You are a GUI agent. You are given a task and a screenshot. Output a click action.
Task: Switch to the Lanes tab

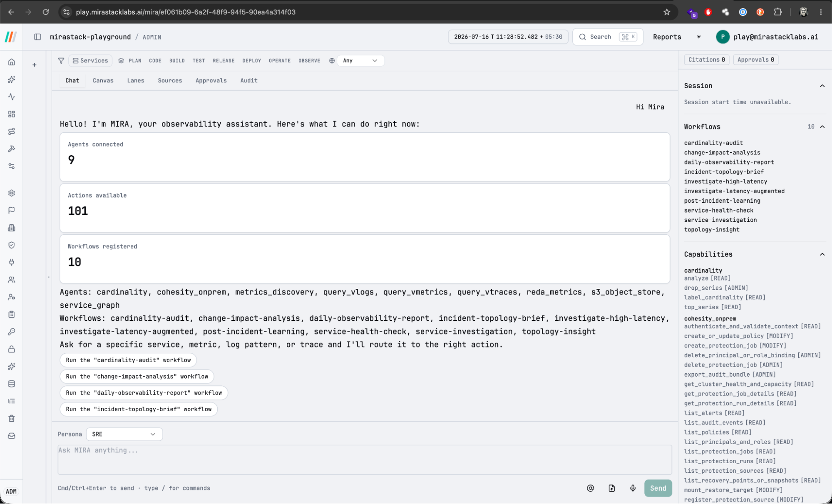[136, 81]
